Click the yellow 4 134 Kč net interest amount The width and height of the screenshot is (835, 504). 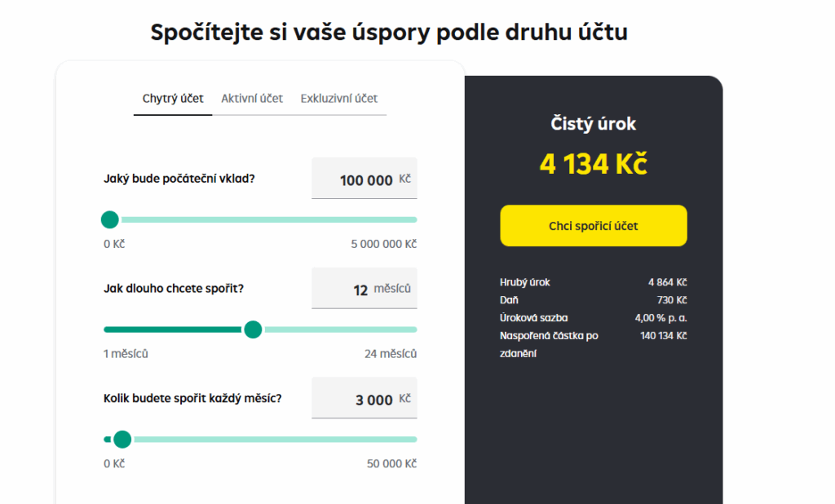pyautogui.click(x=593, y=164)
